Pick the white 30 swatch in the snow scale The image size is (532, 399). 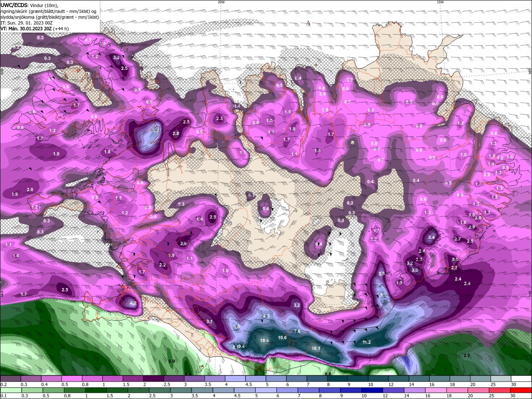click(522, 379)
